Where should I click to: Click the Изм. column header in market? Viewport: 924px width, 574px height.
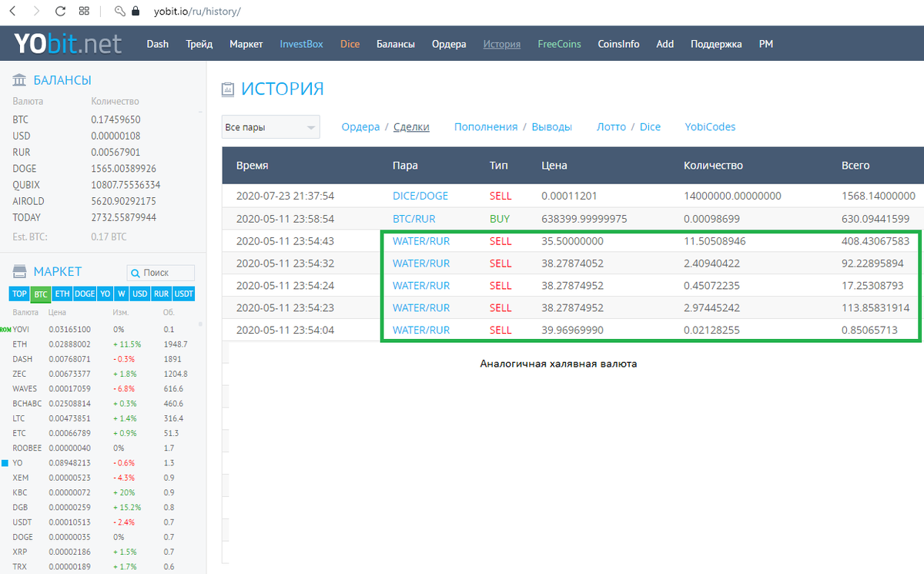point(121,313)
